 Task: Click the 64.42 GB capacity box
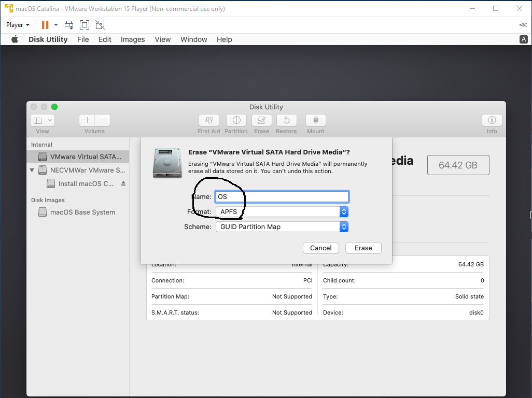(458, 165)
